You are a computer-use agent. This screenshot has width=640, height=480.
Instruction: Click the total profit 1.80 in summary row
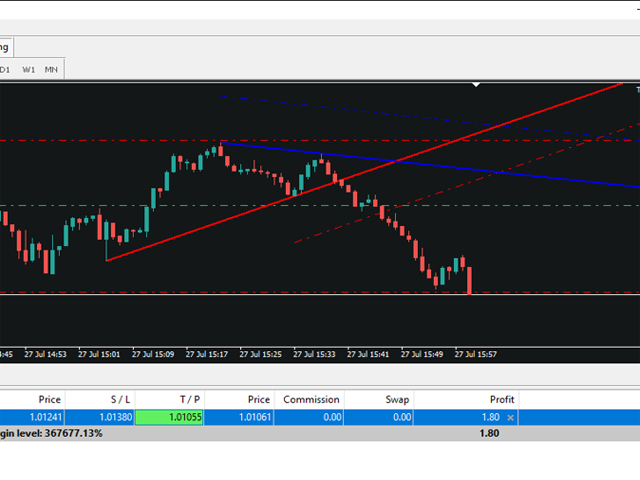pos(489,433)
